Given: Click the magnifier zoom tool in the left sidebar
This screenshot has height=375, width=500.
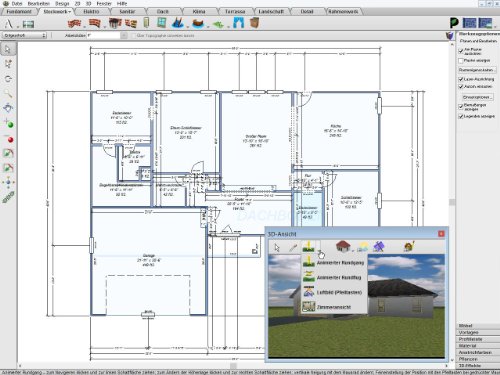Looking at the screenshot, I should pyautogui.click(x=8, y=94).
